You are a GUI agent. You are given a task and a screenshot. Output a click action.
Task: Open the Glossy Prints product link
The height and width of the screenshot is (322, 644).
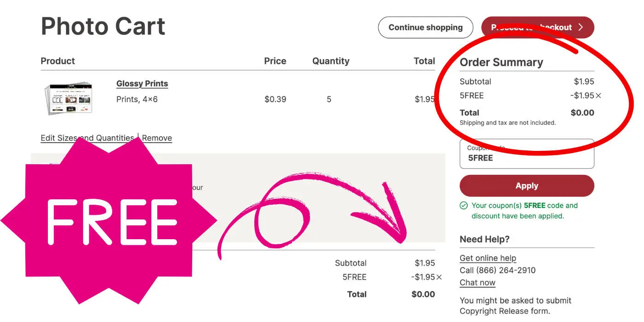click(x=142, y=84)
